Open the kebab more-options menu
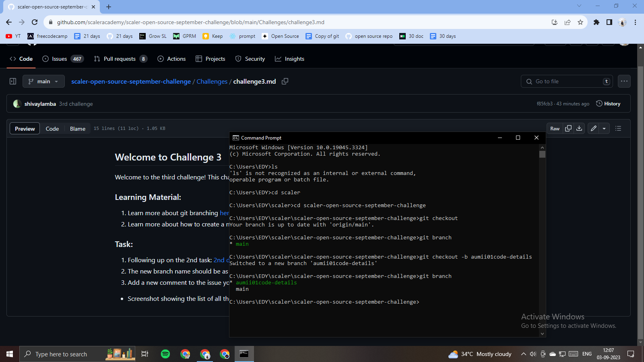 [624, 81]
